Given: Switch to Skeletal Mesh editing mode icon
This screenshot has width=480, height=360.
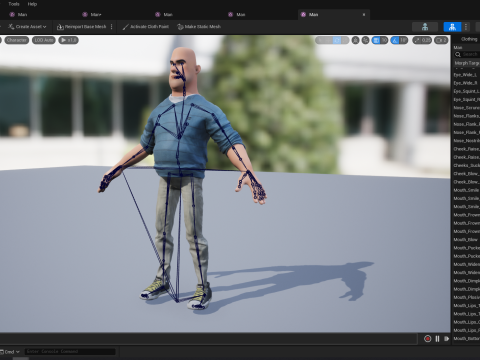Looking at the screenshot, I should click(452, 27).
